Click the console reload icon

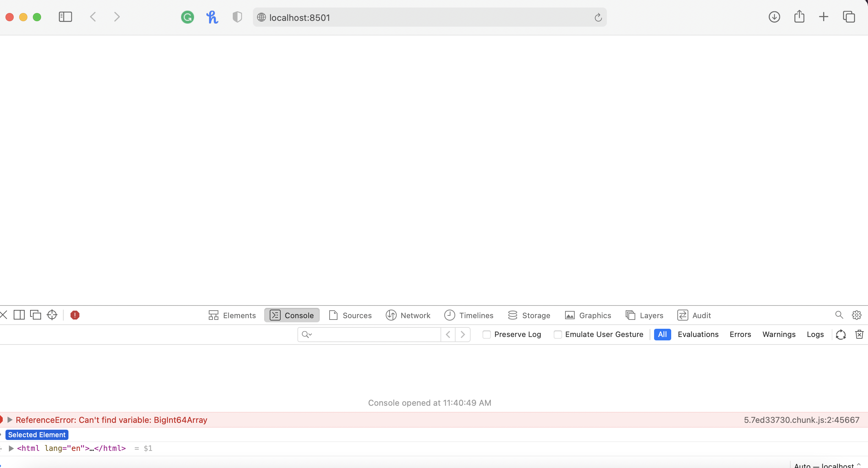coord(841,334)
